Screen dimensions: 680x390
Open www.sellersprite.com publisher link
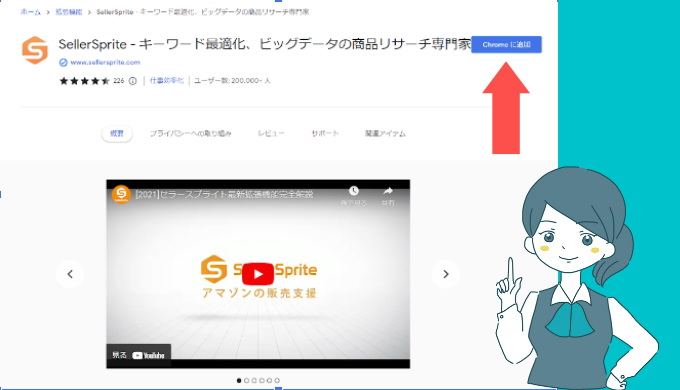[x=105, y=62]
